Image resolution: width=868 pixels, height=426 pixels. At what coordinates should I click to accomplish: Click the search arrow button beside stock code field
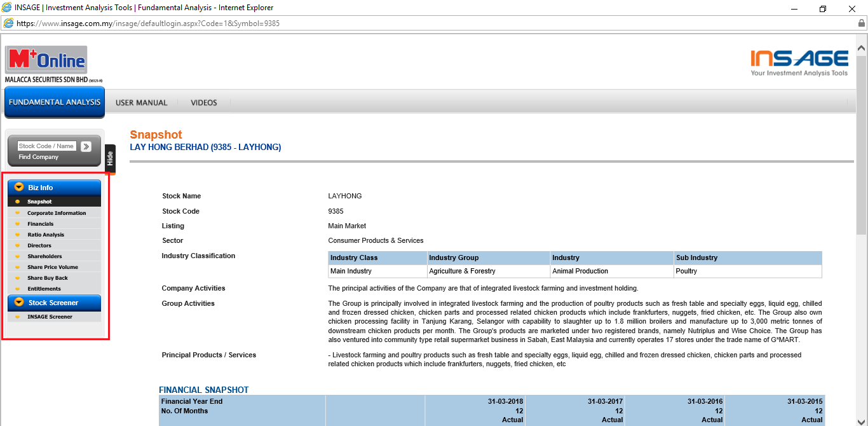(86, 146)
